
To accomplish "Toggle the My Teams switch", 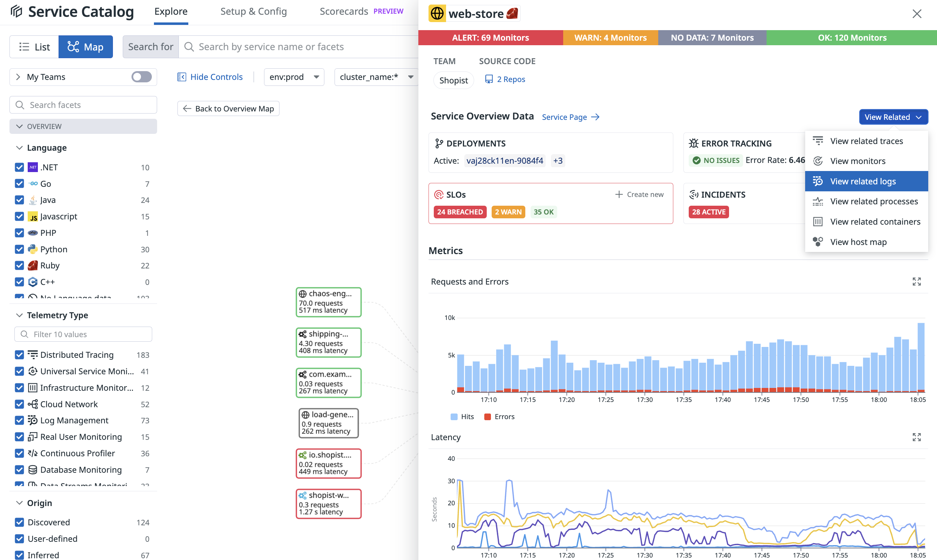I will click(142, 77).
